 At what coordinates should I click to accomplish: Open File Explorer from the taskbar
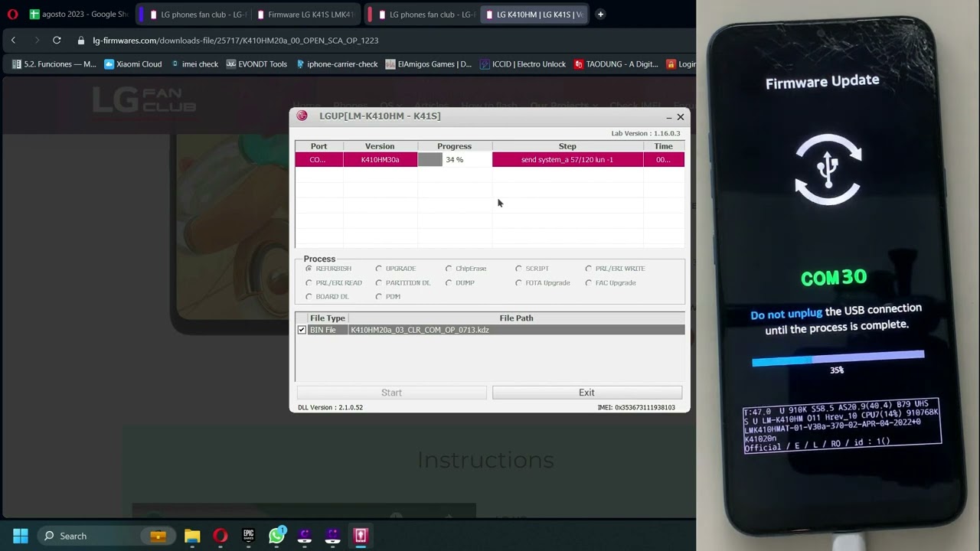point(192,536)
